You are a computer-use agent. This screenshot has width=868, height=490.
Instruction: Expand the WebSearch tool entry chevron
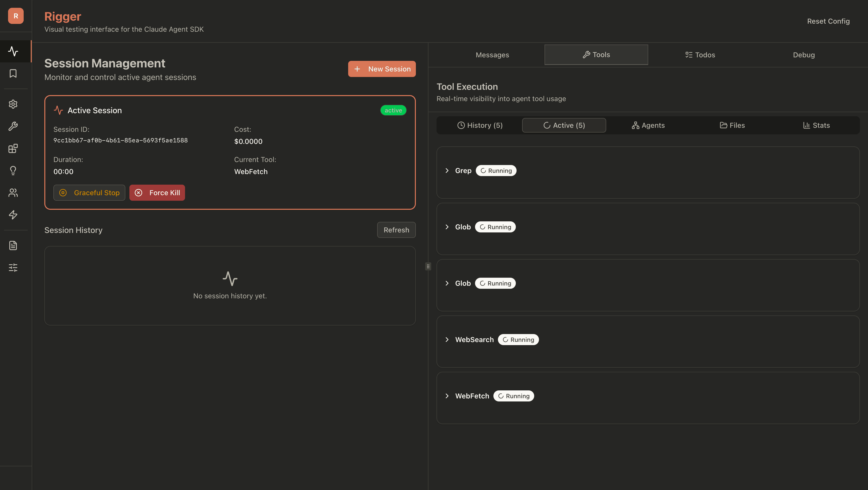click(x=447, y=340)
